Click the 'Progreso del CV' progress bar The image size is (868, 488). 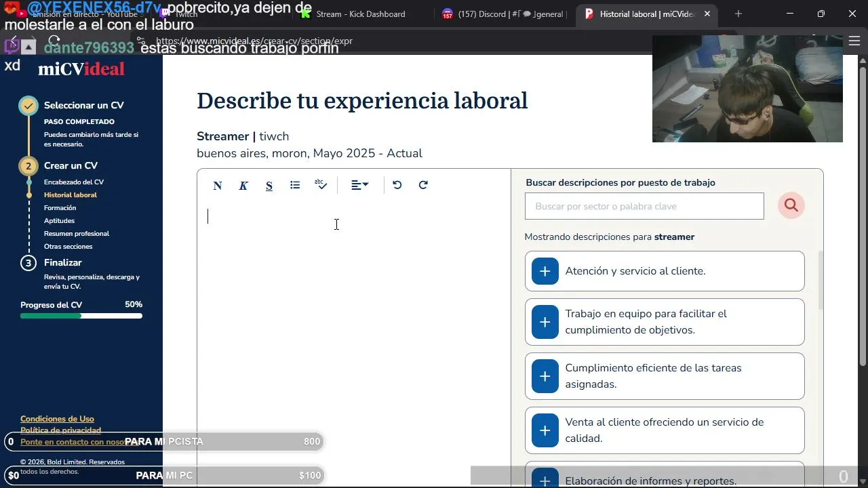point(81,316)
